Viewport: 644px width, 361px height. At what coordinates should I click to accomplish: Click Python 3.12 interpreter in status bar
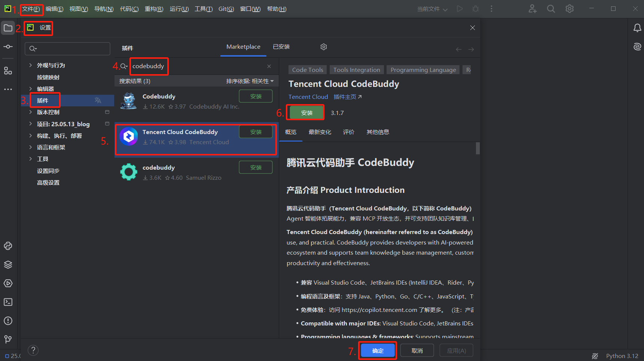[x=622, y=356]
